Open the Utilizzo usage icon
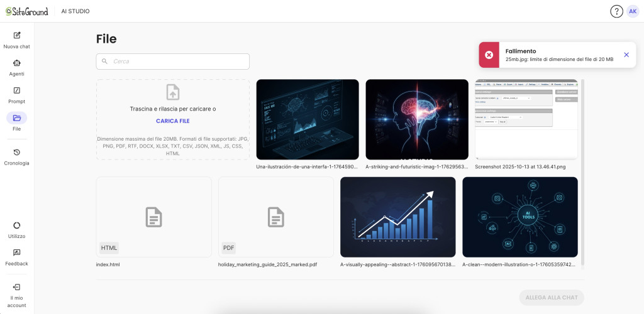The height and width of the screenshot is (314, 644). [x=17, y=225]
